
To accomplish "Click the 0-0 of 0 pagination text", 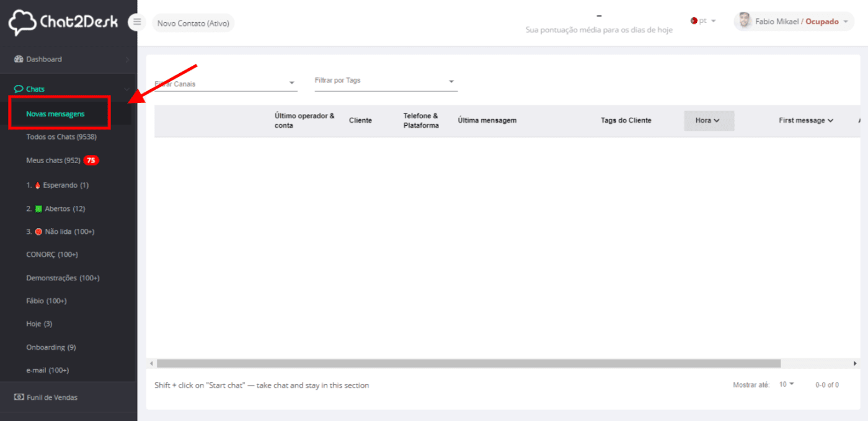I will coord(827,385).
